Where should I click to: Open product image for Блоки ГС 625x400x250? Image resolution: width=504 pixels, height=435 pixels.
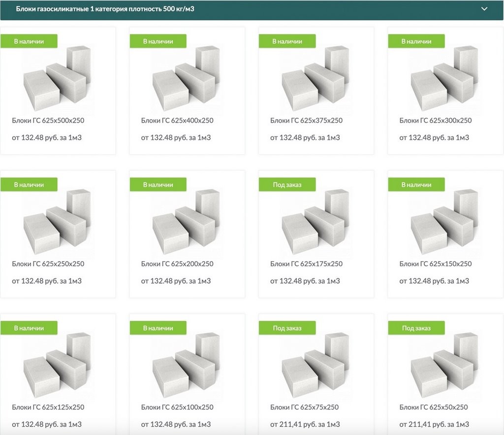(x=186, y=78)
